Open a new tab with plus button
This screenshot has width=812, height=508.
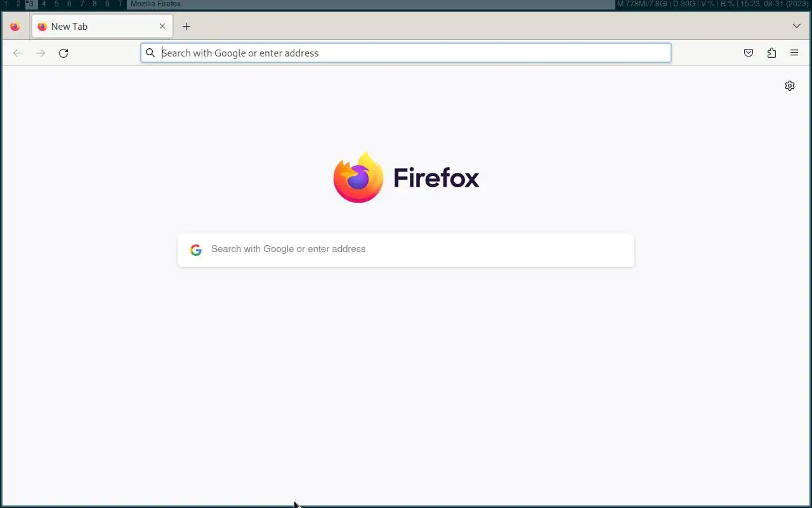(x=186, y=27)
